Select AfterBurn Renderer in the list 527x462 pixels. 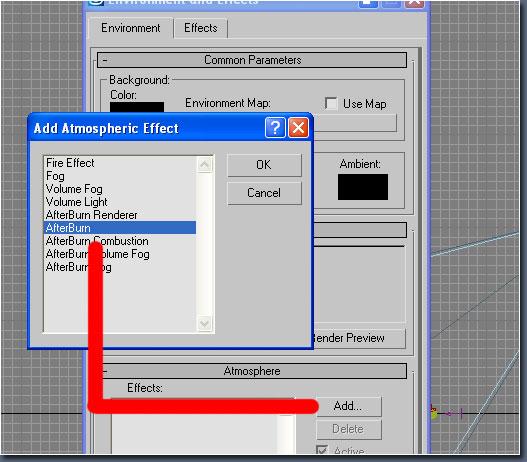click(x=91, y=215)
